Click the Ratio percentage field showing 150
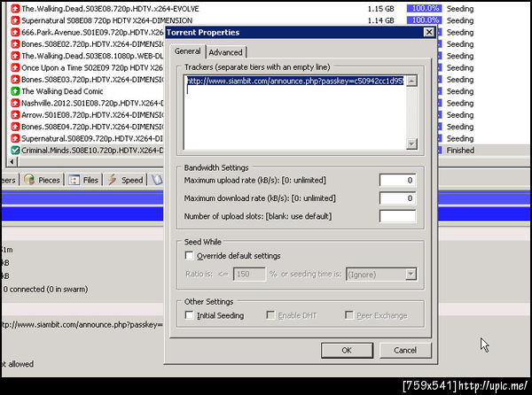This screenshot has width=532, height=395. click(x=249, y=274)
